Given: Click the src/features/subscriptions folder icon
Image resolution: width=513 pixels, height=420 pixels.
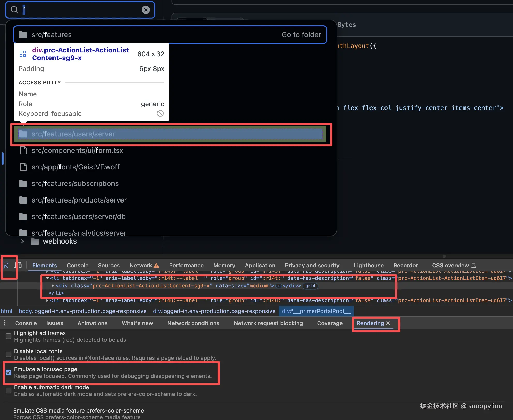Looking at the screenshot, I should (x=23, y=183).
